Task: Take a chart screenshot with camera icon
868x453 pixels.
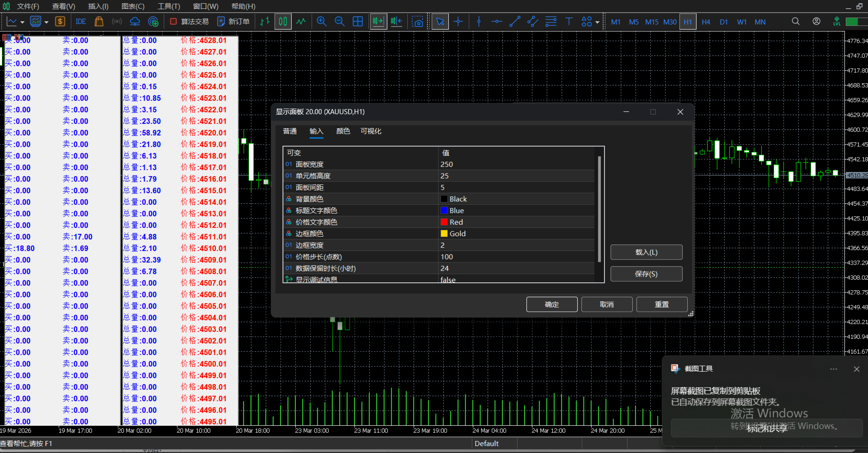Action: pyautogui.click(x=418, y=22)
